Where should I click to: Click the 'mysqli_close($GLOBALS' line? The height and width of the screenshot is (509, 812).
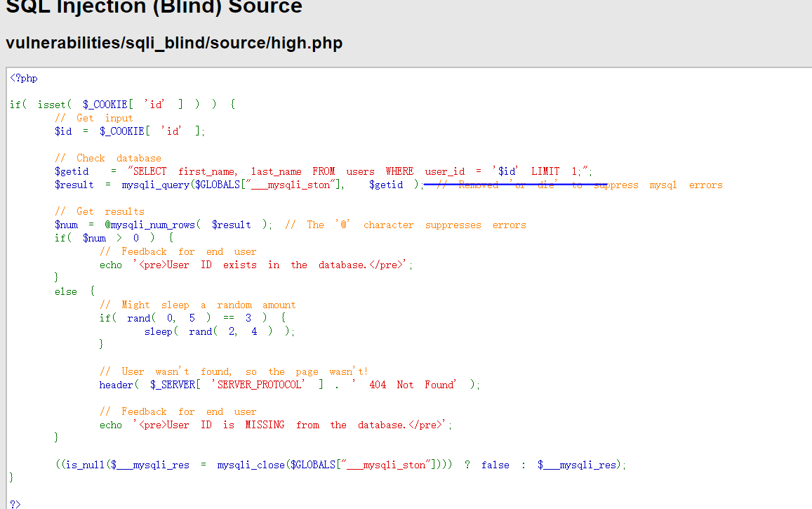pos(341,465)
